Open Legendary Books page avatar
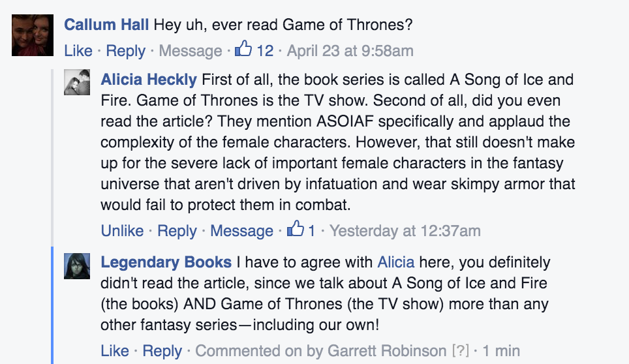Screen dimensions: 629x364 click(x=77, y=265)
